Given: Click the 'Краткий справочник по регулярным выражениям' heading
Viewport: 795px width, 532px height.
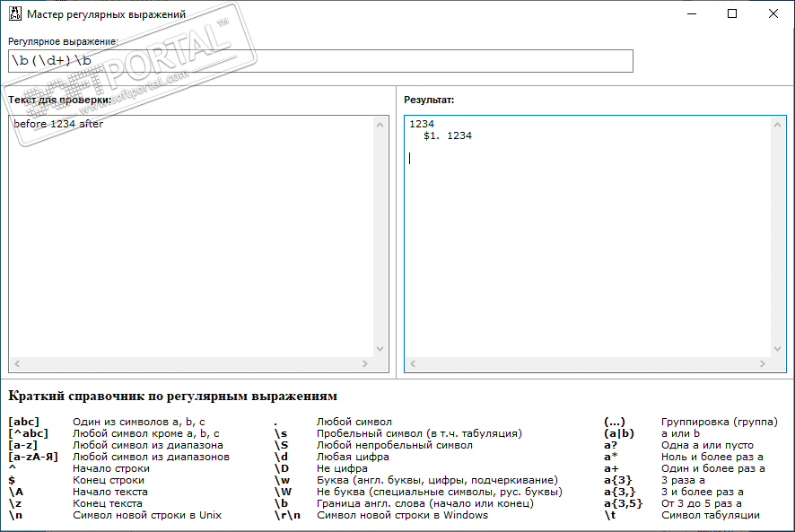Looking at the screenshot, I should (x=173, y=396).
